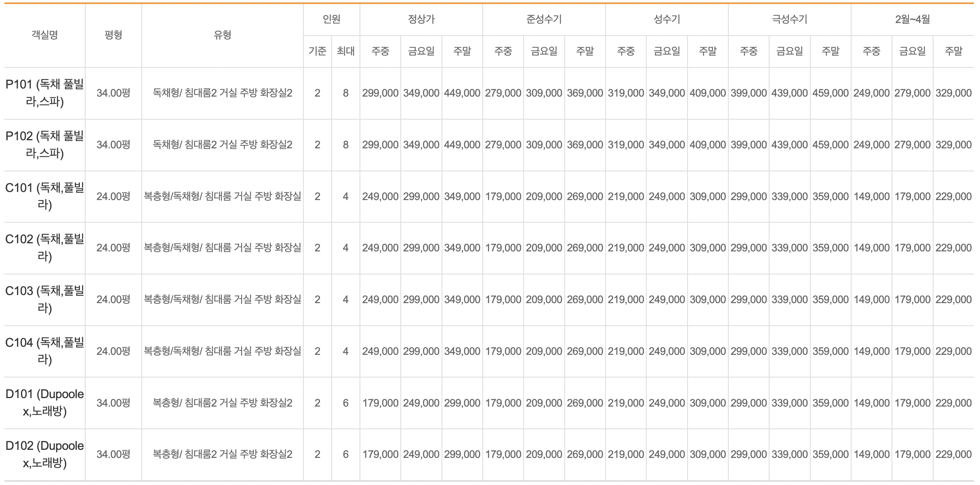The height and width of the screenshot is (485, 980).
Task: Click the 유형 column header
Action: click(222, 35)
